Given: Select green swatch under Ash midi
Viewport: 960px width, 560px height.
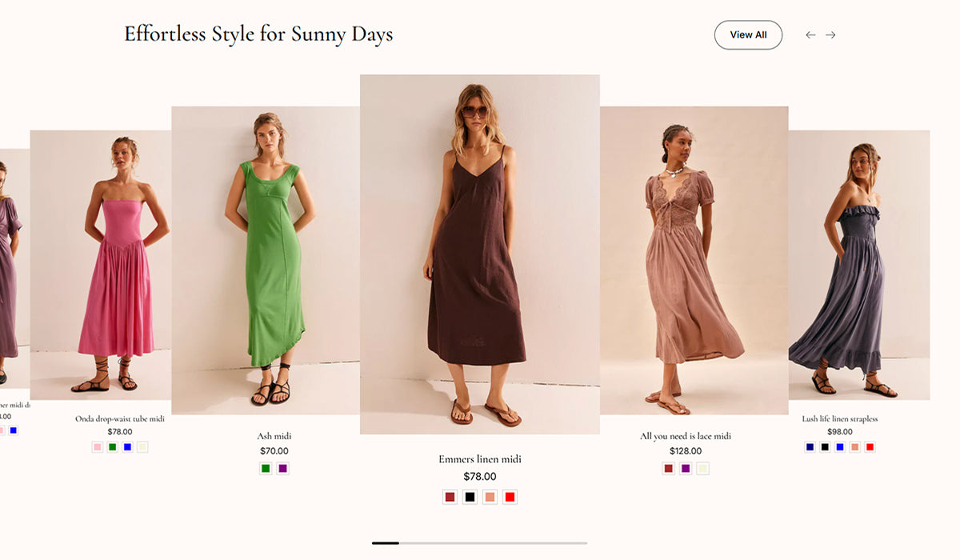Looking at the screenshot, I should [x=266, y=469].
